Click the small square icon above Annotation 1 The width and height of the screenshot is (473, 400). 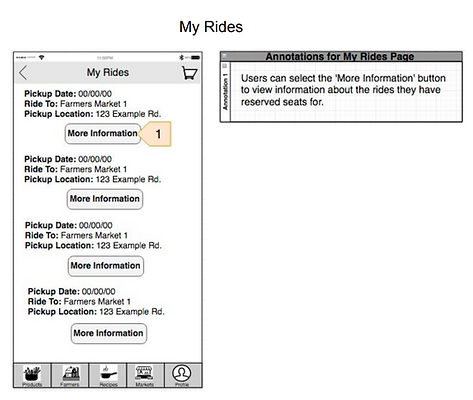pos(225,66)
